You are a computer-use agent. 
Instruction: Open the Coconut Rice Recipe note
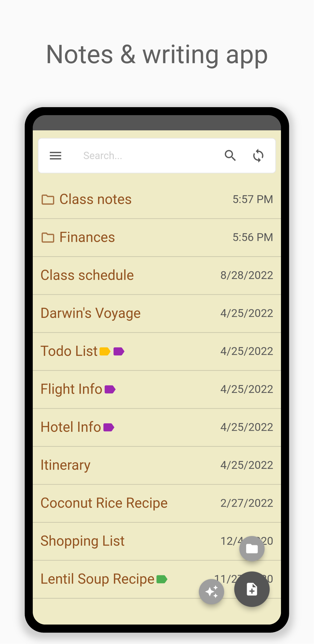(x=104, y=503)
